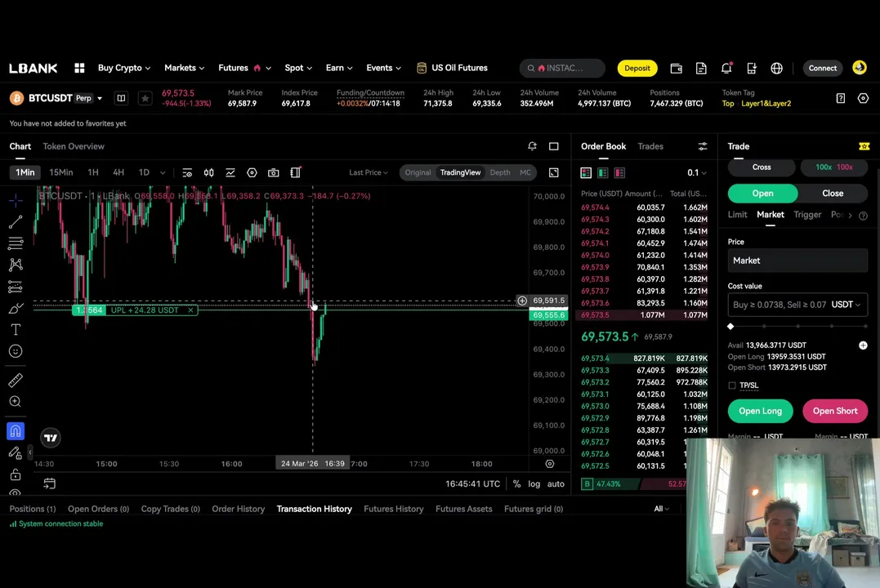The width and height of the screenshot is (880, 588).
Task: Click the Cost value input field
Action: point(797,305)
